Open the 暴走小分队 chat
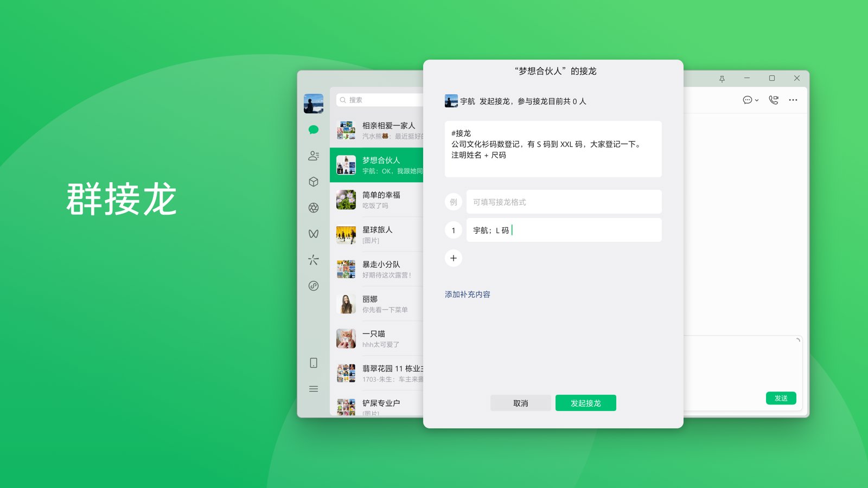Screen dimensions: 868x488 [x=376, y=269]
